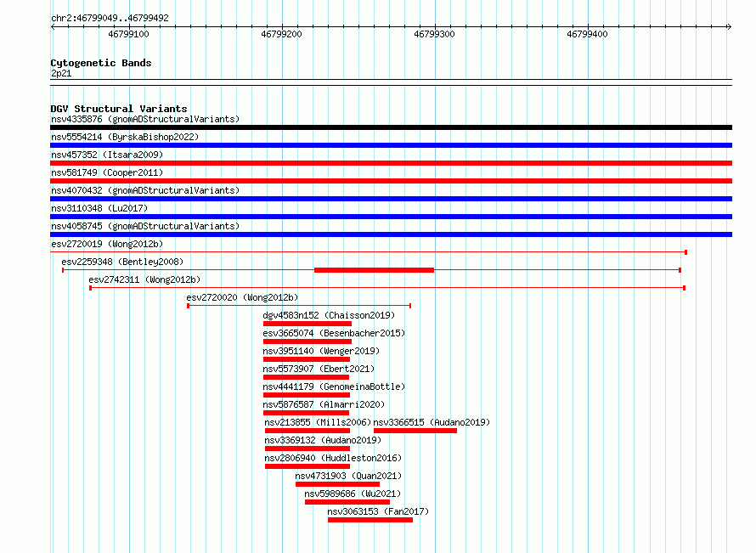Click the thick red esv2259348 inner segment

(374, 270)
